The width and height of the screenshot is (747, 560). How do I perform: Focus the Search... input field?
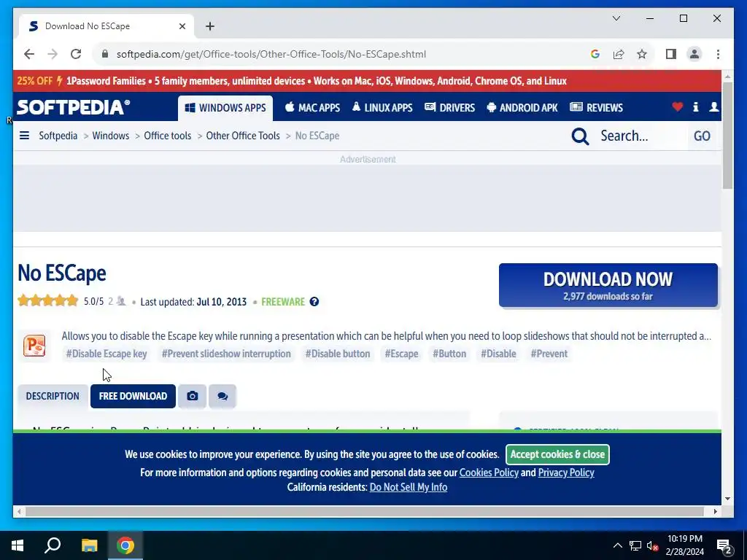pos(640,136)
